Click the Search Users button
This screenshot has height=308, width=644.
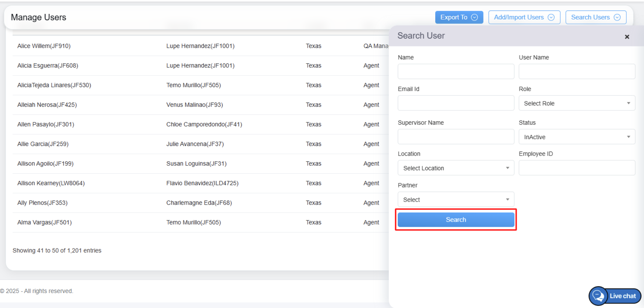click(595, 17)
